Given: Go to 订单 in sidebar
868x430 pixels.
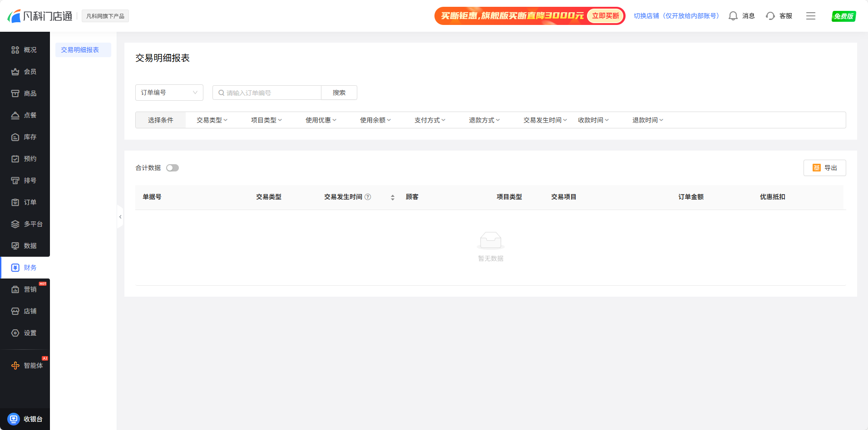Looking at the screenshot, I should point(25,202).
